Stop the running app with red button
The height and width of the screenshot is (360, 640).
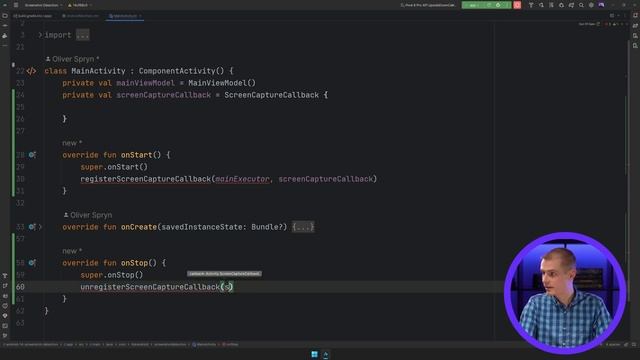point(517,5)
